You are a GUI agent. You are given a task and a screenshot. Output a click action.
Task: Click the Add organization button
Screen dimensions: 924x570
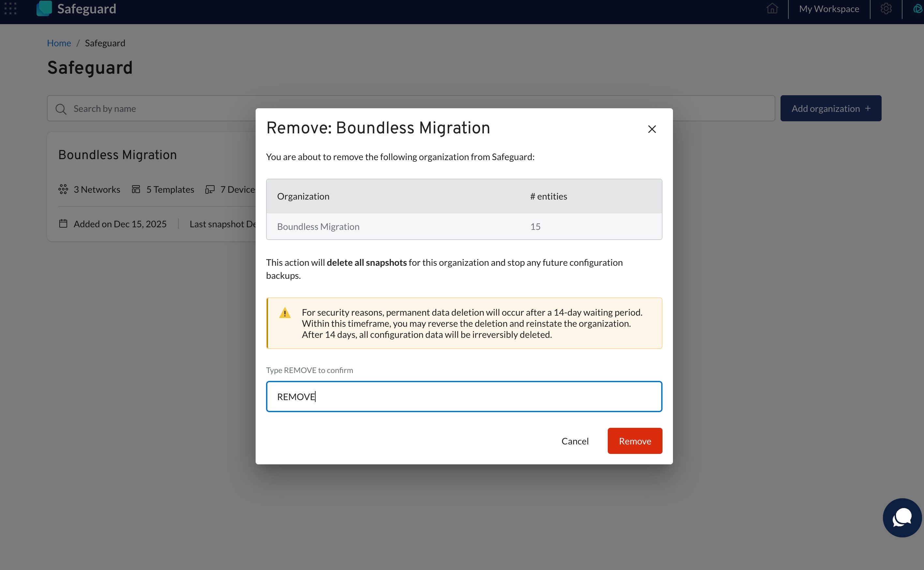click(x=830, y=109)
